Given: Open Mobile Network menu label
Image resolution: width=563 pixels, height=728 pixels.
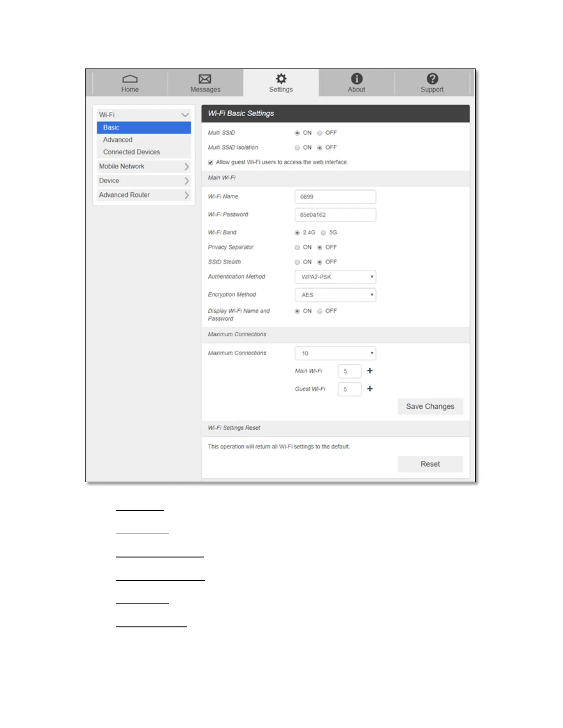Looking at the screenshot, I should coord(121,166).
